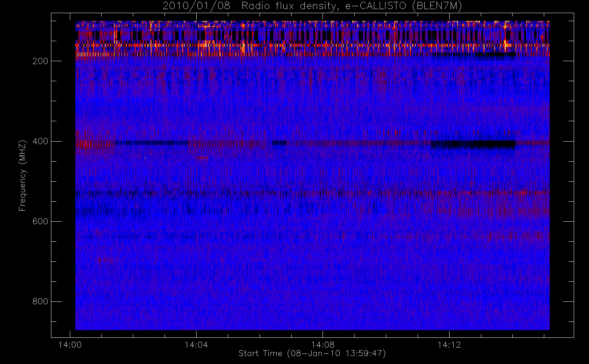Click the plot title 'Radio flux density, e-CALLISTO (BLEN7M)'
This screenshot has width=589, height=364.
point(352,6)
